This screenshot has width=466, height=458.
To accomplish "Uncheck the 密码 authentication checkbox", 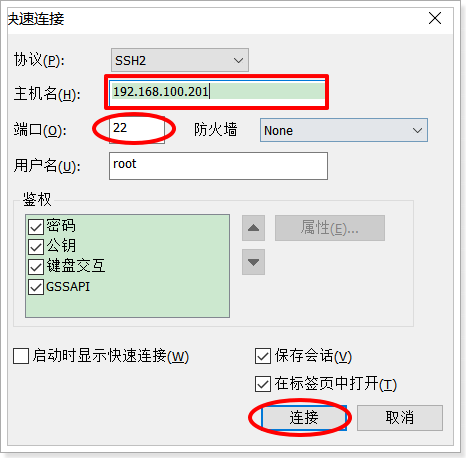I will (36, 227).
